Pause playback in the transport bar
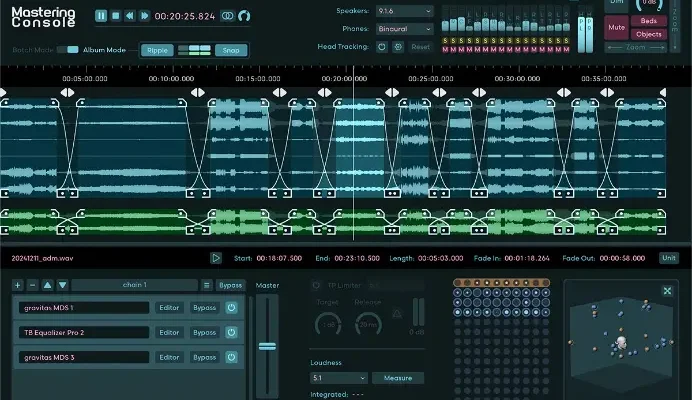692x400 pixels. point(101,16)
